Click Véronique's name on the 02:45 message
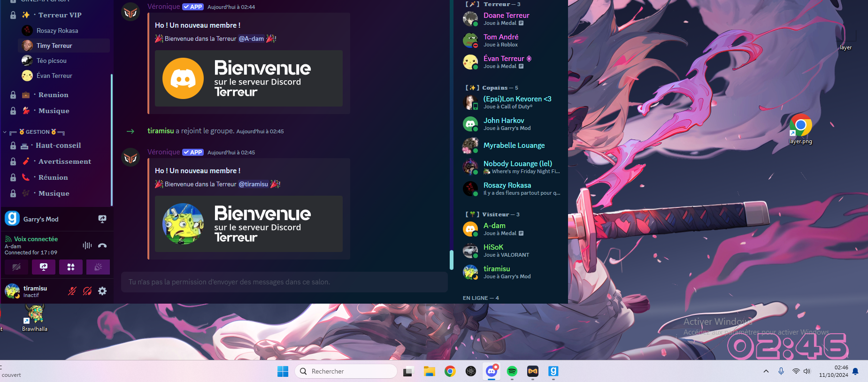The height and width of the screenshot is (382, 868). pyautogui.click(x=163, y=152)
